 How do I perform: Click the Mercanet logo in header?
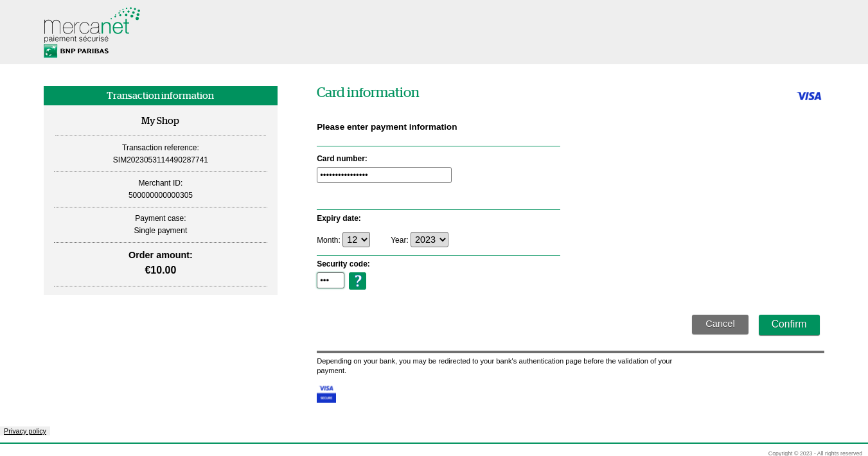[91, 25]
